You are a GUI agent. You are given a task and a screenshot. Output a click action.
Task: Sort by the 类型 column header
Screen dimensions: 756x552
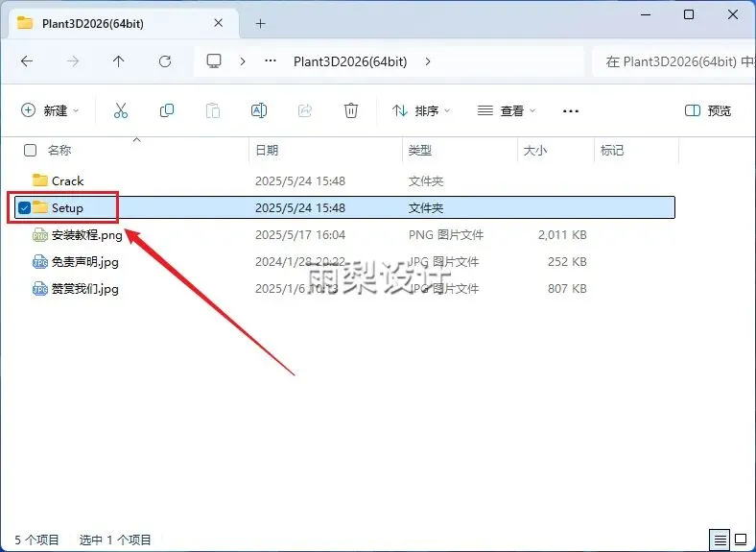point(419,150)
